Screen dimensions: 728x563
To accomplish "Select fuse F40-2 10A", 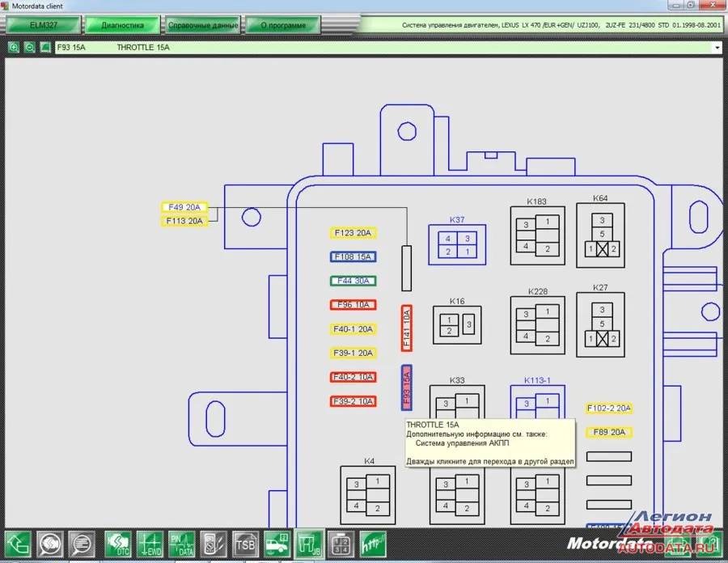I will (x=353, y=377).
